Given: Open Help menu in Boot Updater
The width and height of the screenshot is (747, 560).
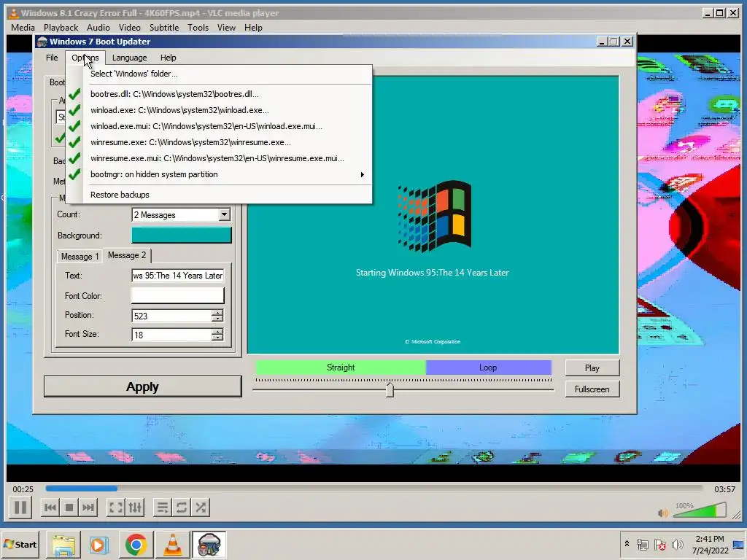Looking at the screenshot, I should tap(169, 58).
